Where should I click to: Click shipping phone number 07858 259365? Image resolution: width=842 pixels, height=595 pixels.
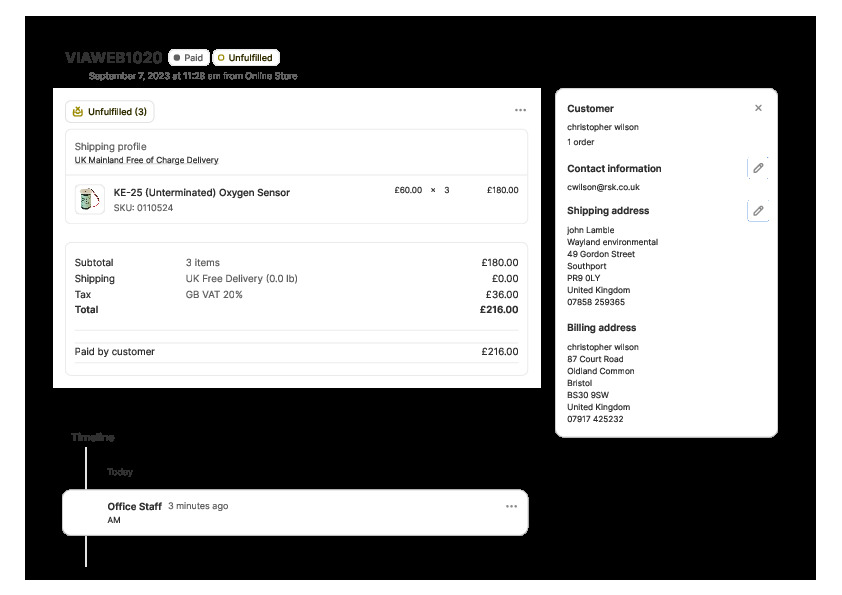[595, 302]
